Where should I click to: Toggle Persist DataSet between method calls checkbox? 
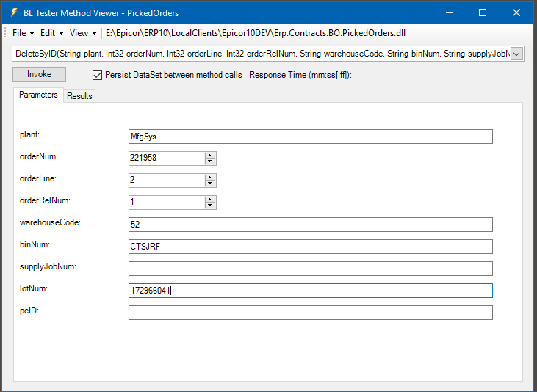[x=97, y=75]
